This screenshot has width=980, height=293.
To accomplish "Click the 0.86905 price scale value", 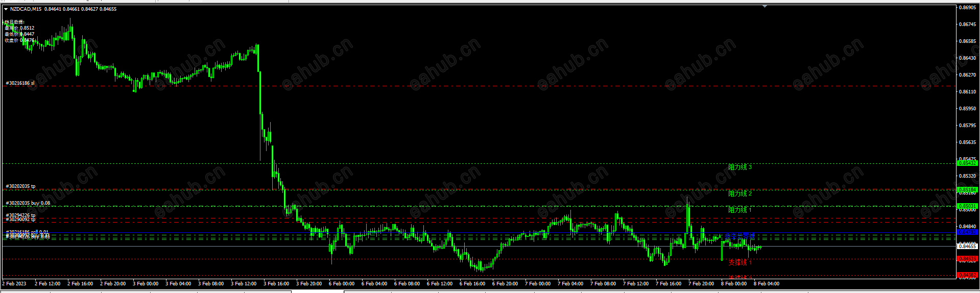I will pyautogui.click(x=968, y=8).
